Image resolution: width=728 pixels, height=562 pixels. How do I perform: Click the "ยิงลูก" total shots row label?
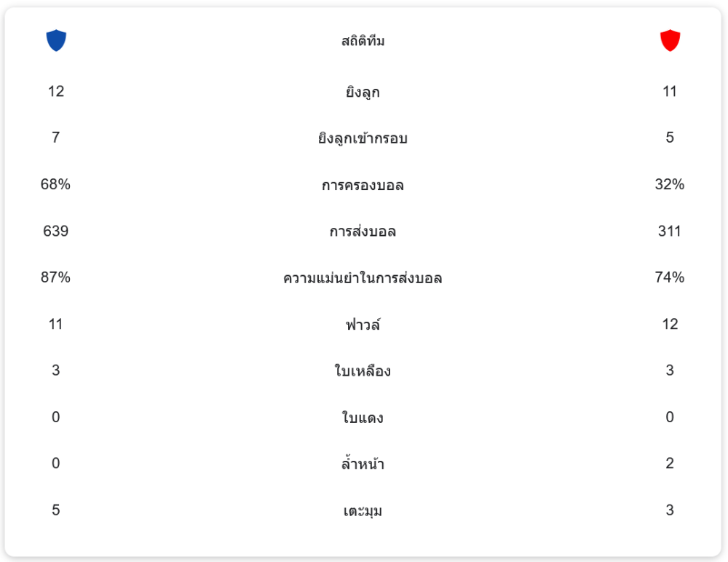pos(363,92)
